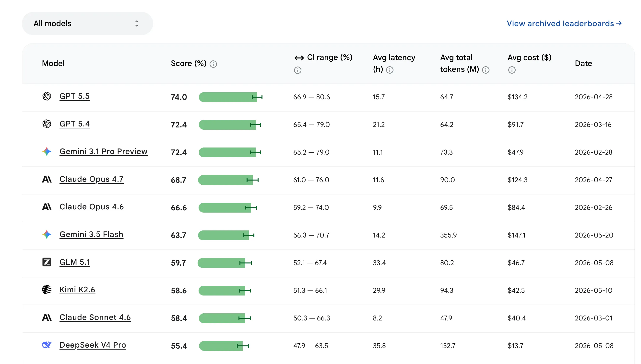Click the 68.7 score value

click(178, 180)
